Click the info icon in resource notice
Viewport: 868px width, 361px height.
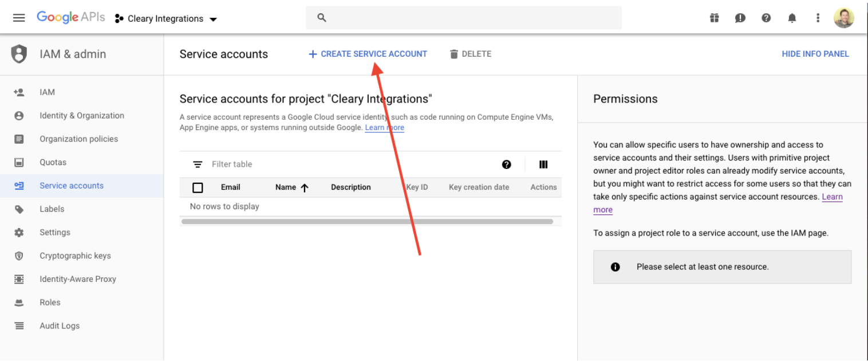pyautogui.click(x=616, y=267)
